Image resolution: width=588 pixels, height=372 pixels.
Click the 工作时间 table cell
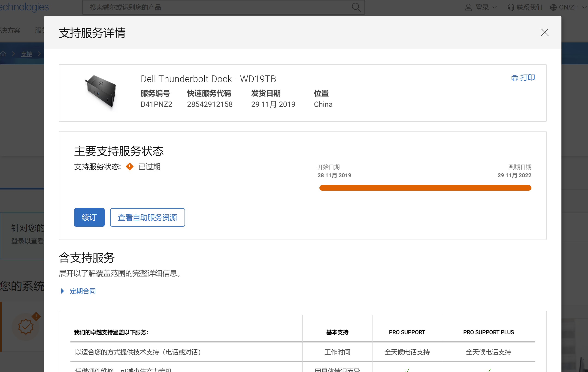point(337,352)
